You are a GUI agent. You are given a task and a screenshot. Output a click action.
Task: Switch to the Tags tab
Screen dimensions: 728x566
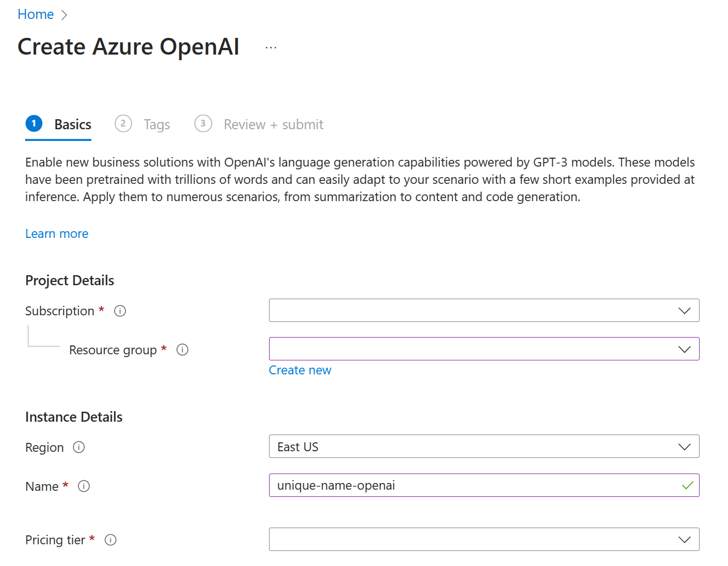click(x=157, y=124)
